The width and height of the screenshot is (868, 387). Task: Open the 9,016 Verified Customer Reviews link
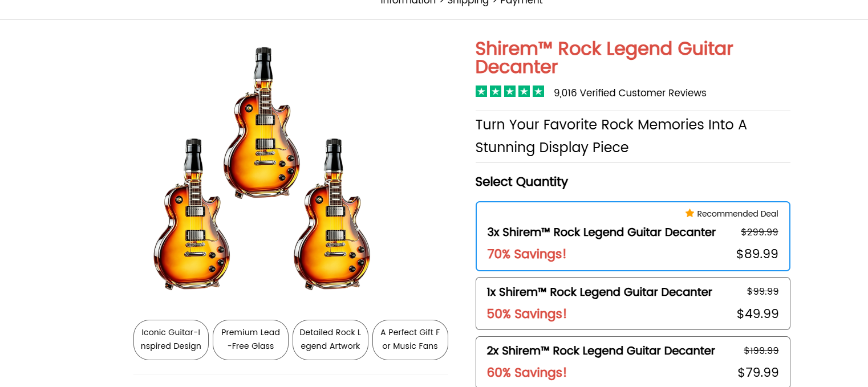point(630,93)
